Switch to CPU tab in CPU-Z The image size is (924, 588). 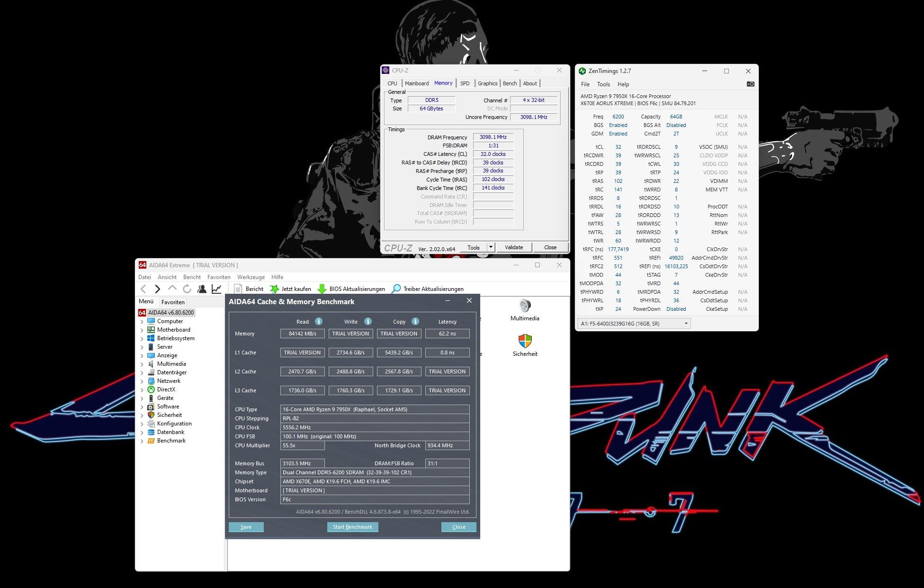[x=393, y=83]
